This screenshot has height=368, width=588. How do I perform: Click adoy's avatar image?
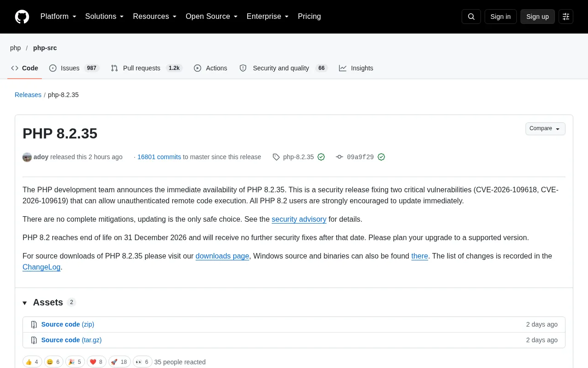click(x=27, y=157)
